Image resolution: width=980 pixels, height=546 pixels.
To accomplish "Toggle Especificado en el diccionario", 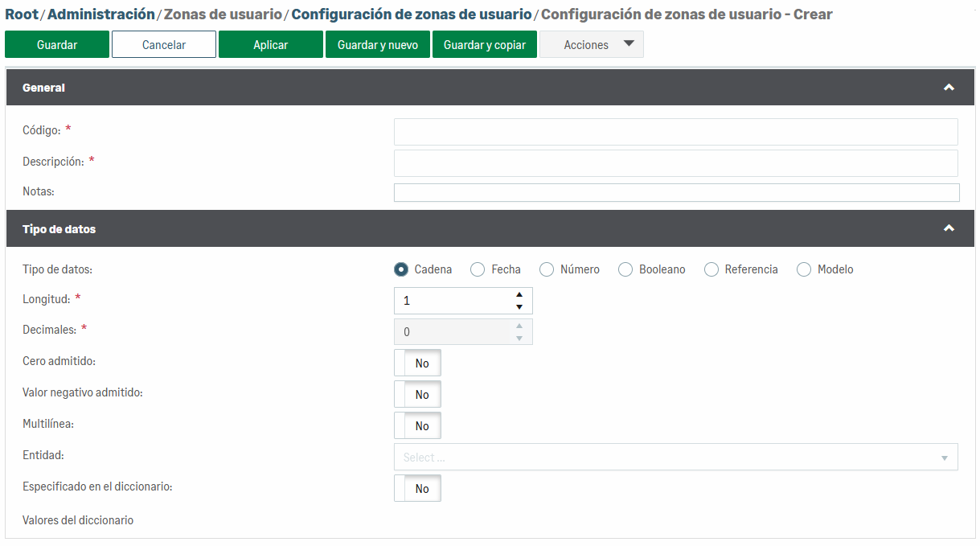I will tap(417, 489).
